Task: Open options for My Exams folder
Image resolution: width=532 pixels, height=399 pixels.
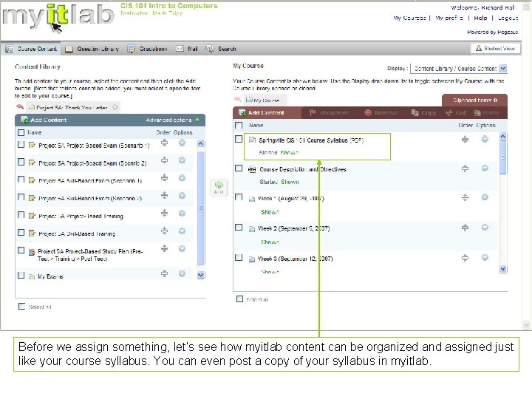Action: pyautogui.click(x=183, y=273)
